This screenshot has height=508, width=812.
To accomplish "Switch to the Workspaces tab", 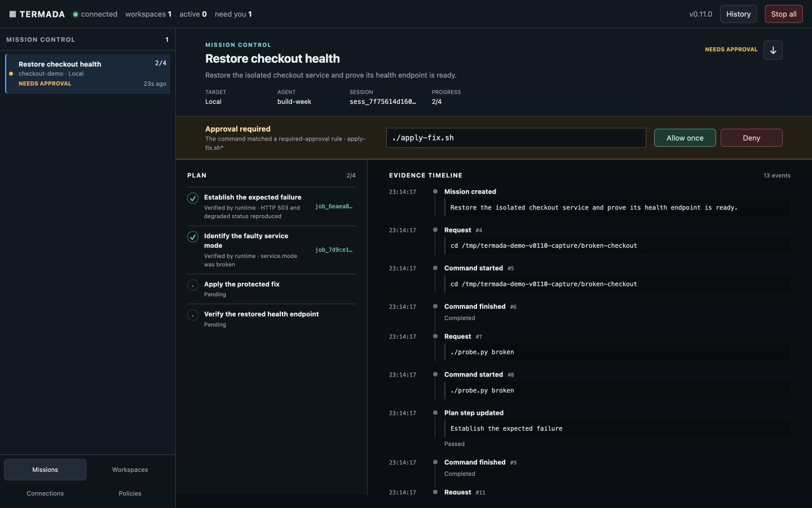I will pyautogui.click(x=130, y=470).
